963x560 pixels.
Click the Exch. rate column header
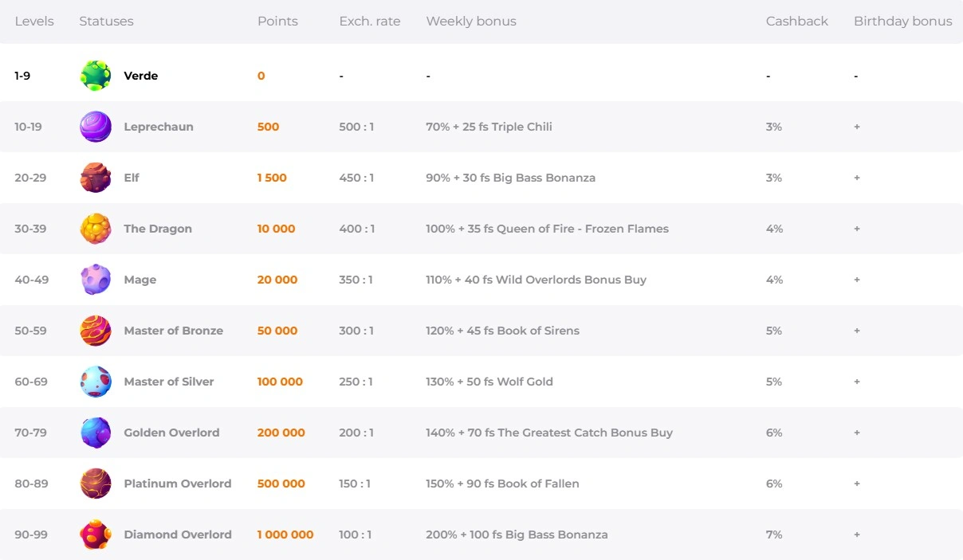coord(369,22)
